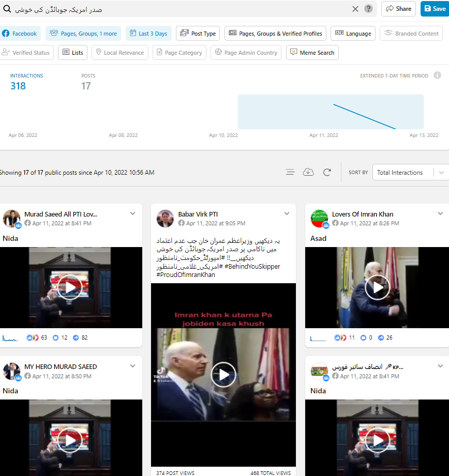The image size is (449, 476).
Task: Open the Post Type filter menu
Action: pyautogui.click(x=198, y=34)
